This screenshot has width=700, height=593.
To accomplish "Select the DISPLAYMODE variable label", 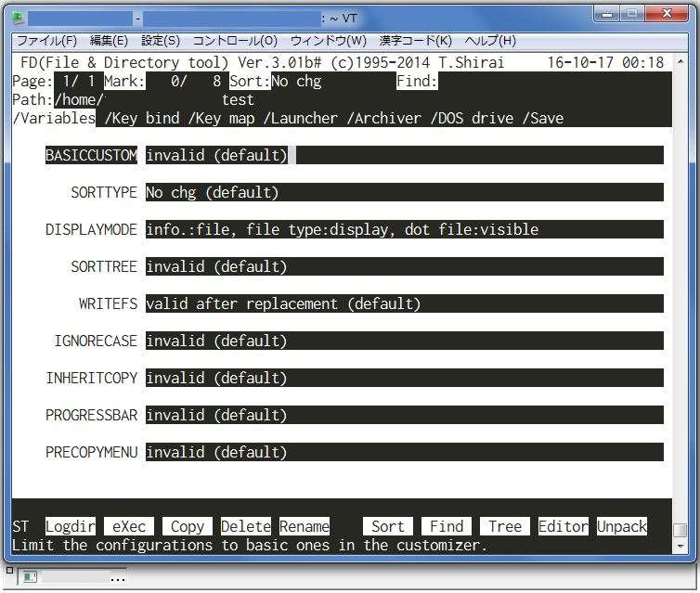I will pyautogui.click(x=91, y=229).
